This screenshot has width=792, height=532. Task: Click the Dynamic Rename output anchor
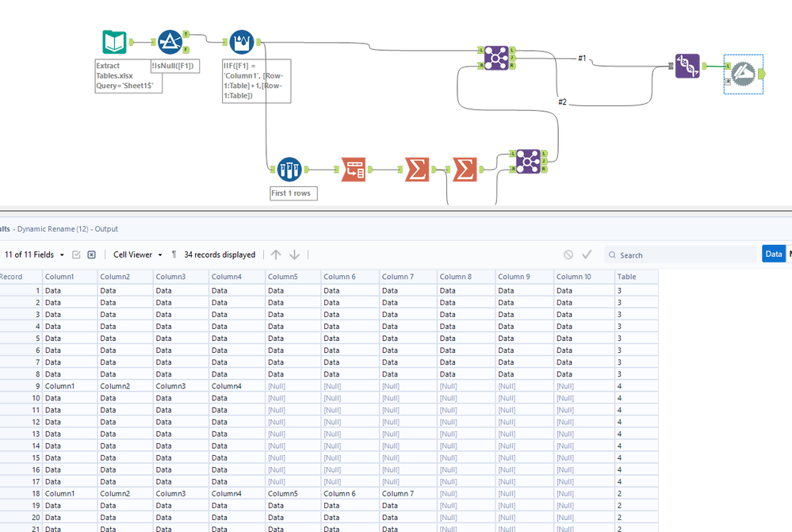(762, 74)
